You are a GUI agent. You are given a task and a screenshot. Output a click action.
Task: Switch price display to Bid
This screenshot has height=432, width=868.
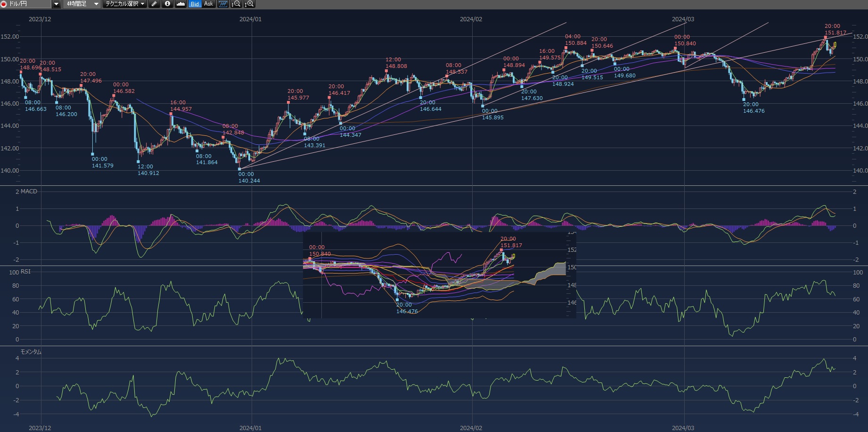195,4
